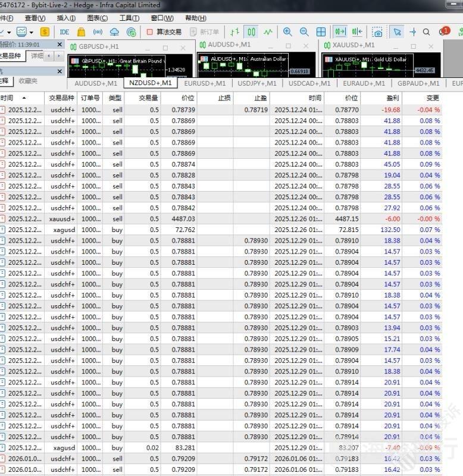Select the bar chart type icon
This screenshot has height=476, width=463.
point(235,32)
